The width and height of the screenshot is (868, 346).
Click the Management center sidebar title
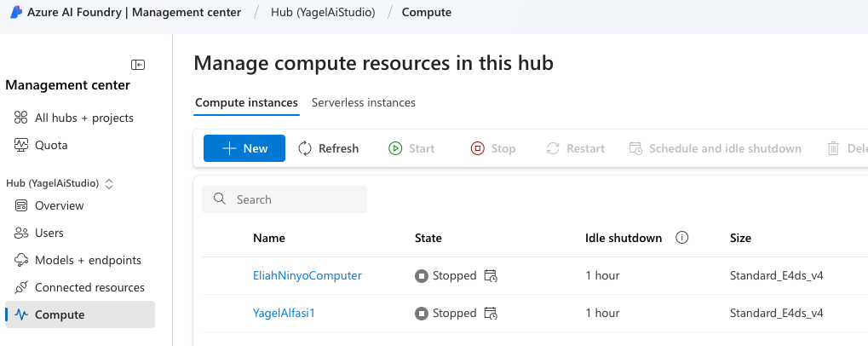coord(67,85)
